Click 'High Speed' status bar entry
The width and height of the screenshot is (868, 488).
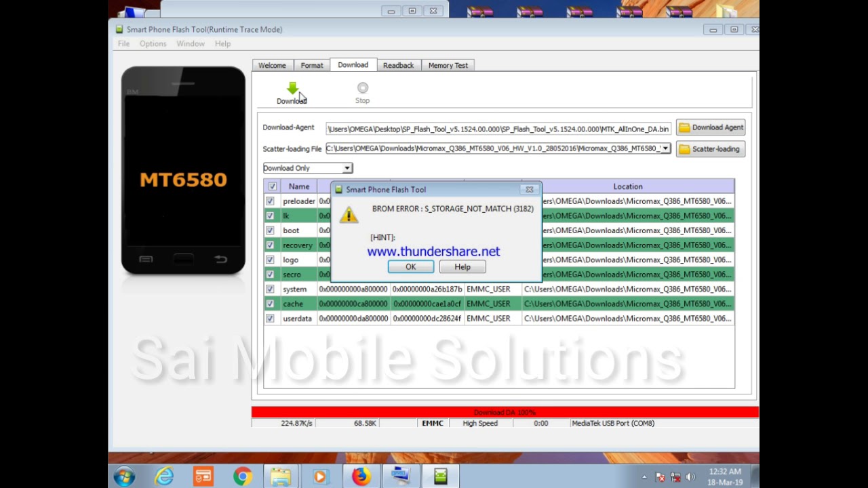coord(480,423)
